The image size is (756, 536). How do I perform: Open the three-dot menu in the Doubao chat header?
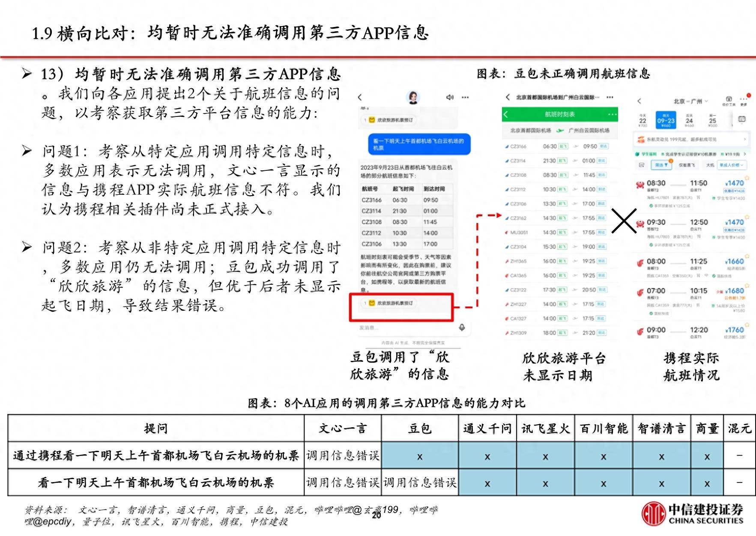465,97
